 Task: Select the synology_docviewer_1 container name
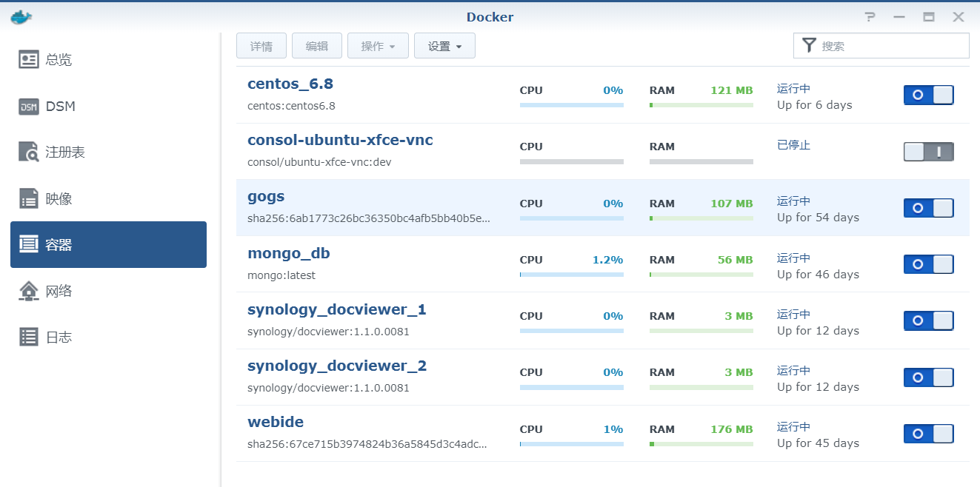tap(337, 309)
